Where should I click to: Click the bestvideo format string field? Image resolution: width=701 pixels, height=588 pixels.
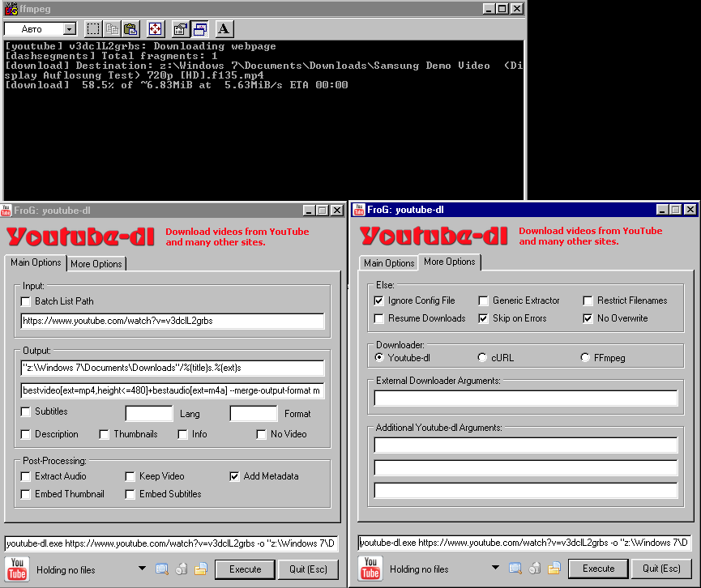click(173, 390)
